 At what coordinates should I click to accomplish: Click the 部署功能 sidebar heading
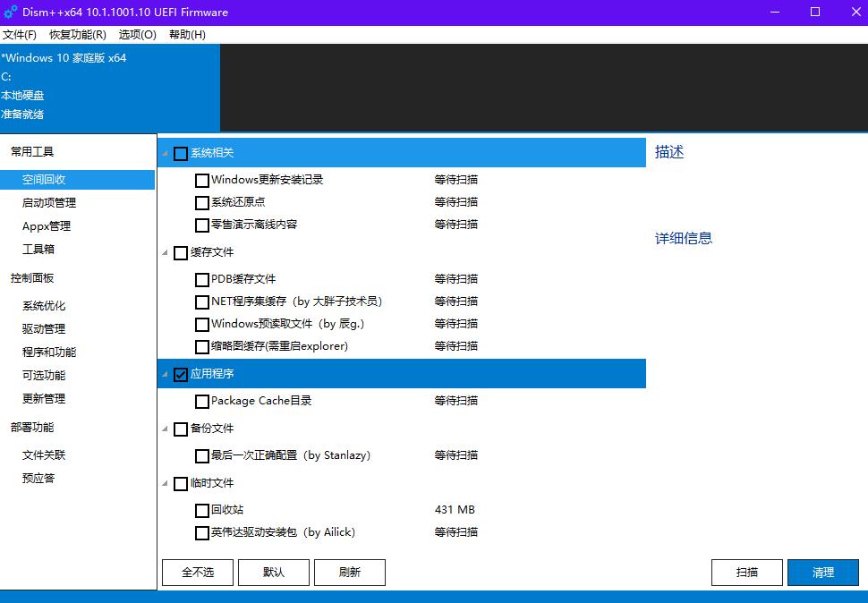point(32,428)
